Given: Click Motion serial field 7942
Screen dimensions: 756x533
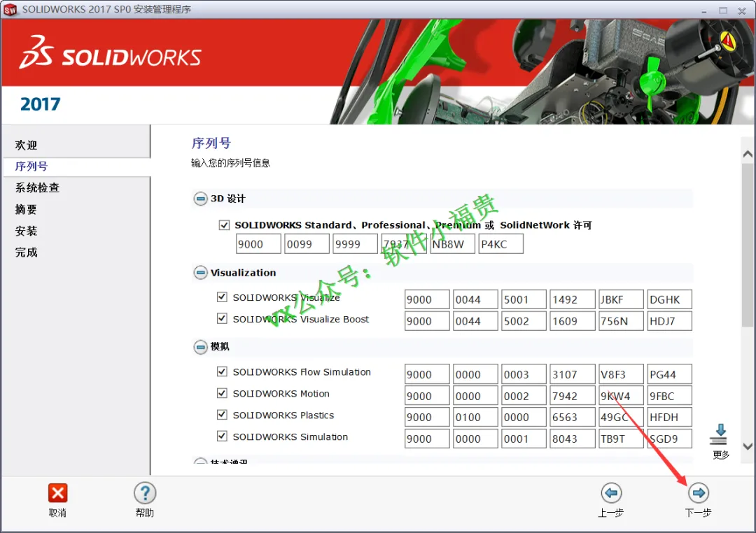Looking at the screenshot, I should (x=573, y=396).
